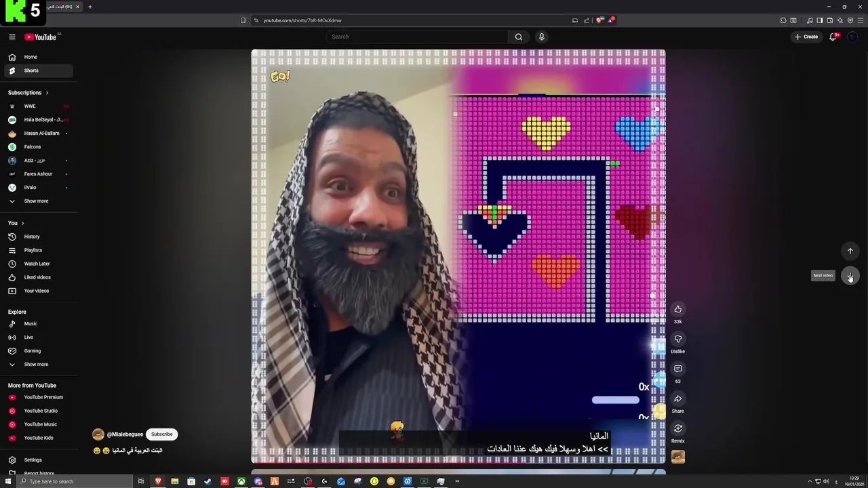Click the address bar URL
Screen dimensions: 868x488
(302, 20)
